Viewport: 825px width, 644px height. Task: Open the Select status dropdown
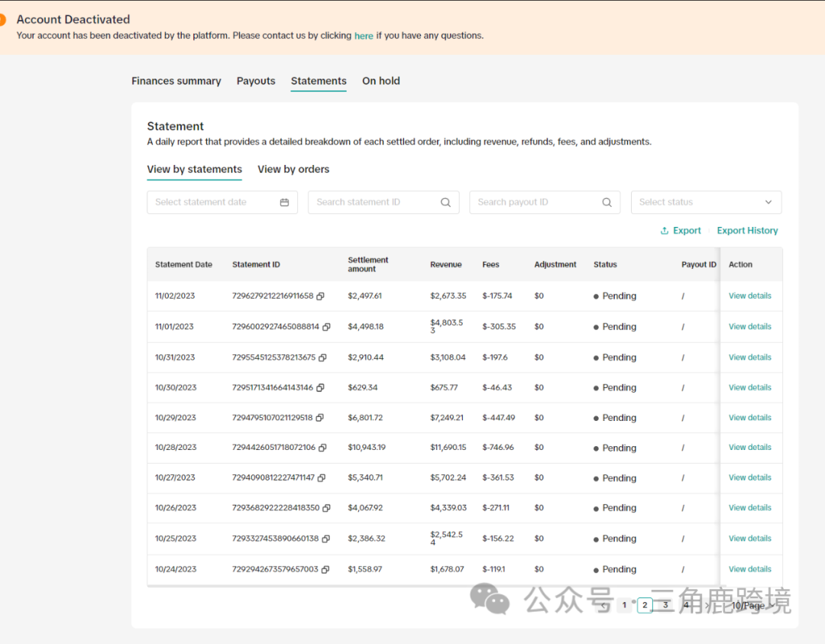tap(706, 202)
